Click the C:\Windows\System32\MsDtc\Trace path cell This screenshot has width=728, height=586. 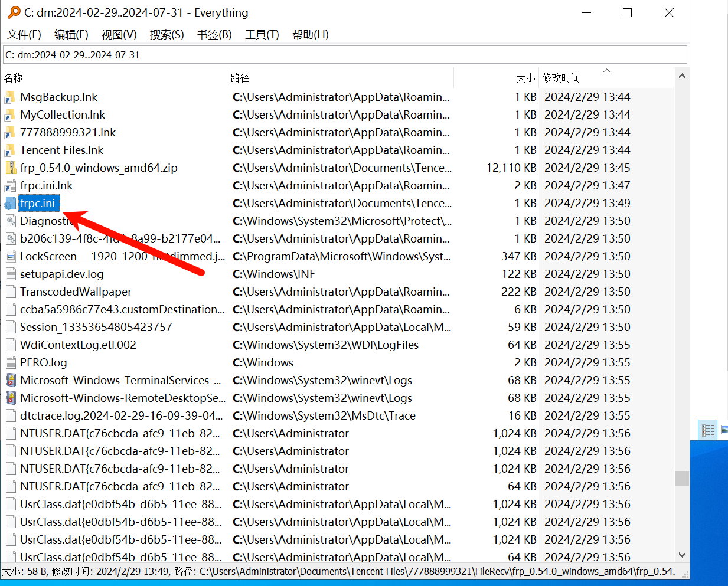(324, 415)
